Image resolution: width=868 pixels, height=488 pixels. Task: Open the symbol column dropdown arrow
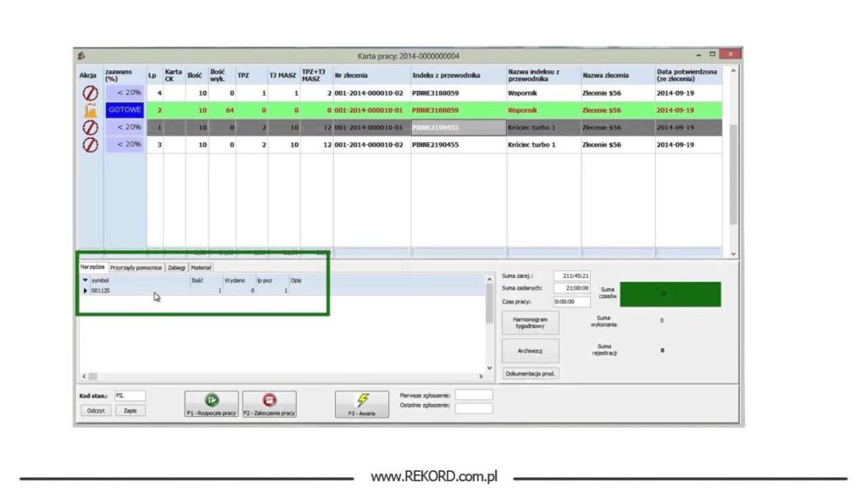(85, 280)
